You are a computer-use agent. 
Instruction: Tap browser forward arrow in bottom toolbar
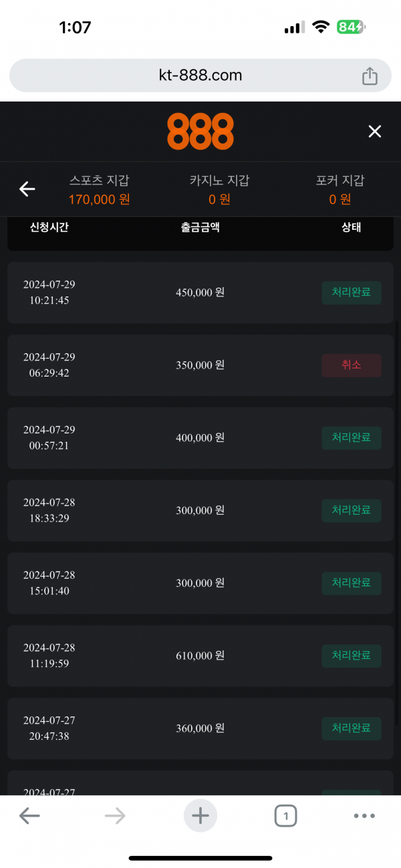[x=115, y=815]
